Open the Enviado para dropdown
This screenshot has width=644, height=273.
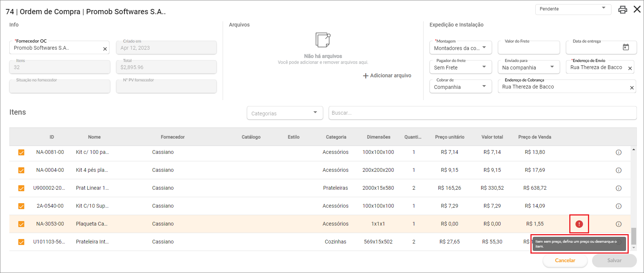point(529,67)
